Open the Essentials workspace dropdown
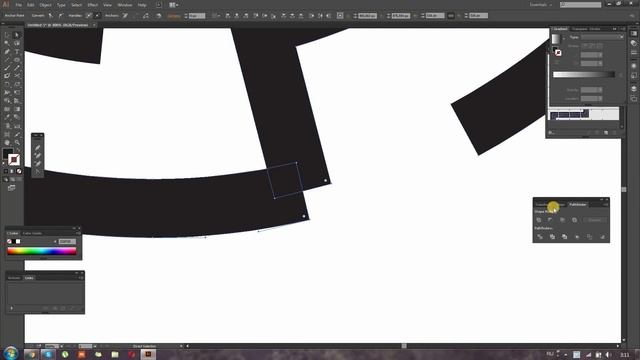 541,5
